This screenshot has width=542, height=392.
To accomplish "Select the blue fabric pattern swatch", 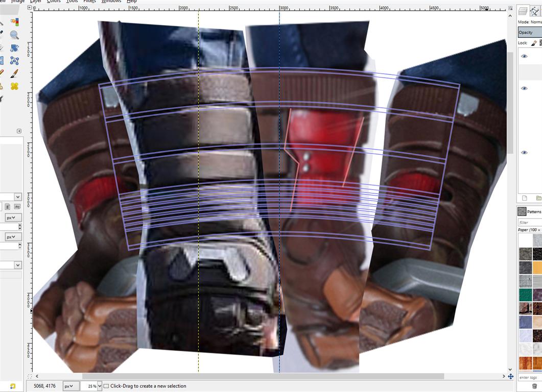I will click(526, 322).
